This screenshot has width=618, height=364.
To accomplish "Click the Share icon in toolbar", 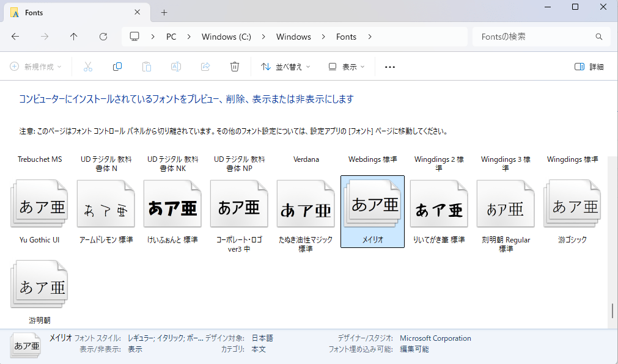I will coord(205,67).
